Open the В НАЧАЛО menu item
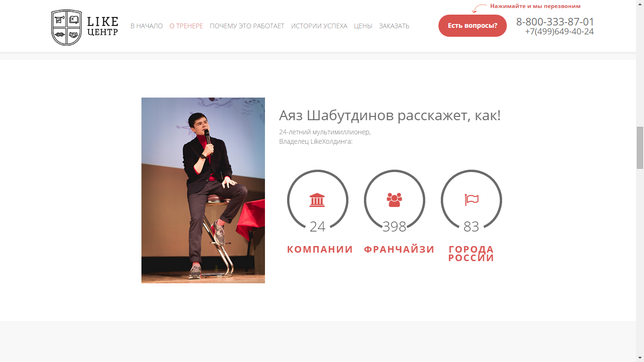The image size is (644, 362). (x=147, y=26)
